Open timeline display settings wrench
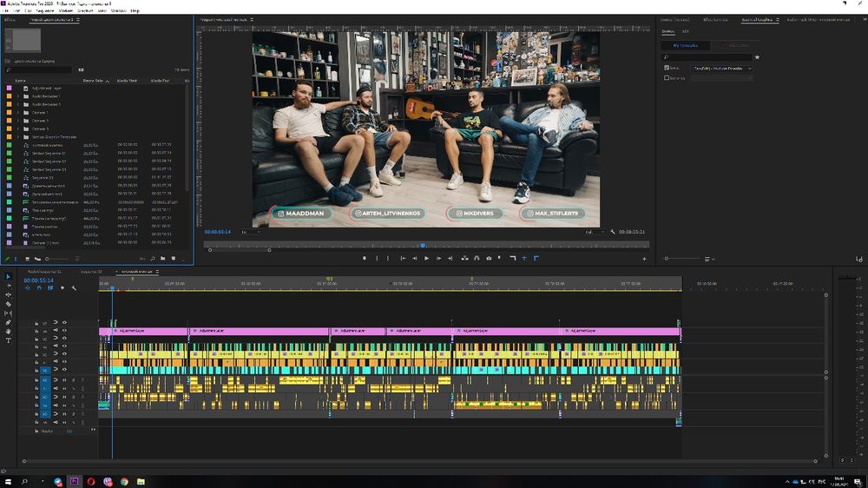This screenshot has height=488, width=868. coord(74,288)
